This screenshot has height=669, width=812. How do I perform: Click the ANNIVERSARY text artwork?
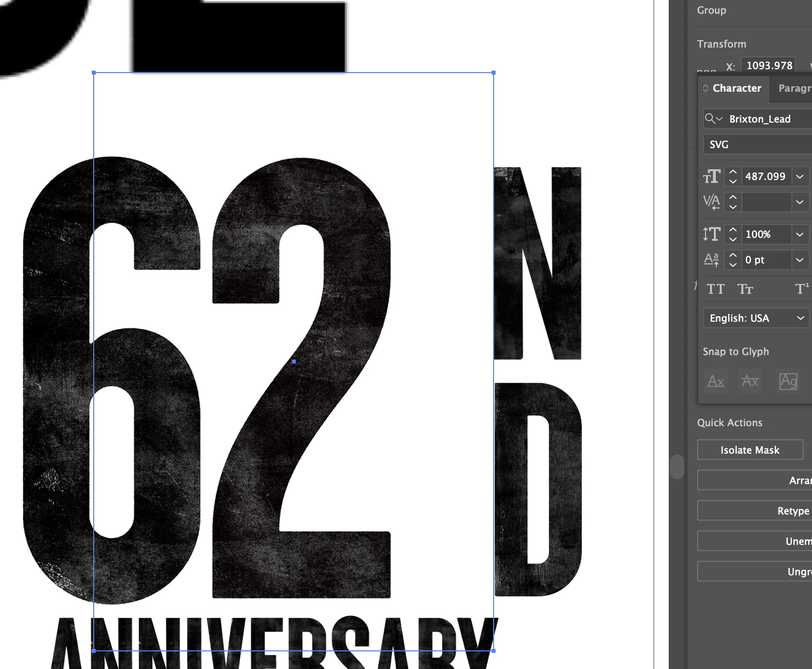275,643
